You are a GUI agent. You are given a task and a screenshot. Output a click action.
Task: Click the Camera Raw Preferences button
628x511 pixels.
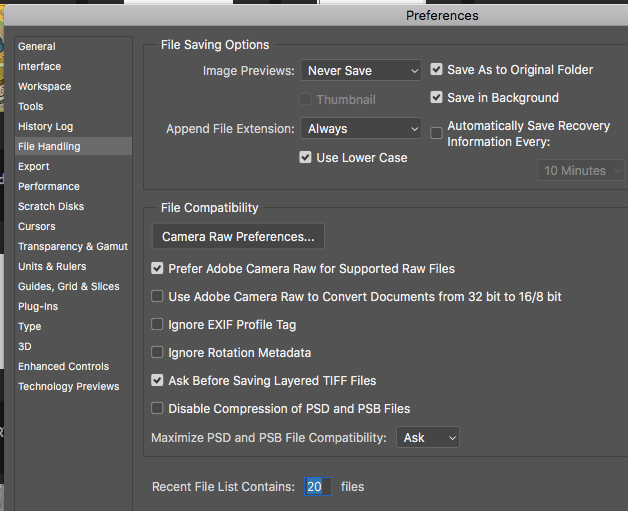238,237
